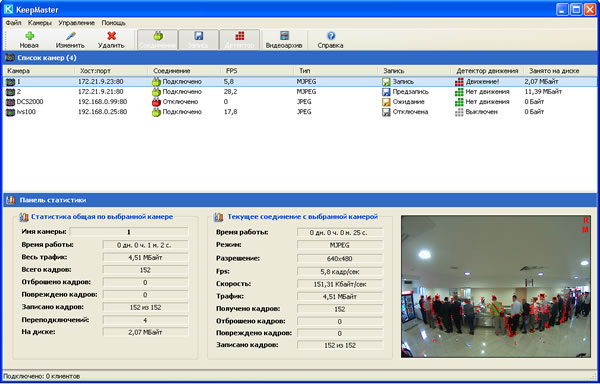Click the red Отключено connection icon
The height and width of the screenshot is (384, 600).
[x=156, y=102]
